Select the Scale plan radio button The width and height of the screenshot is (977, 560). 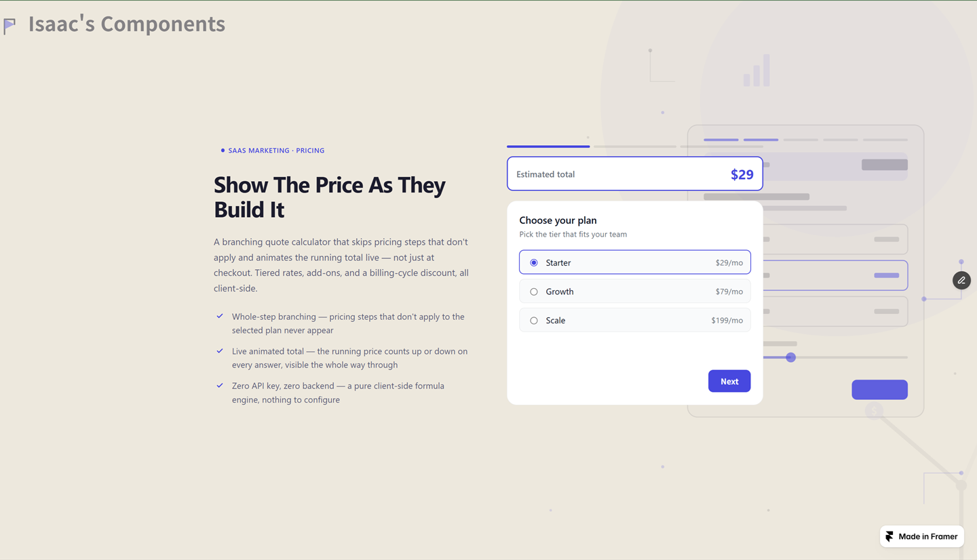[534, 321]
